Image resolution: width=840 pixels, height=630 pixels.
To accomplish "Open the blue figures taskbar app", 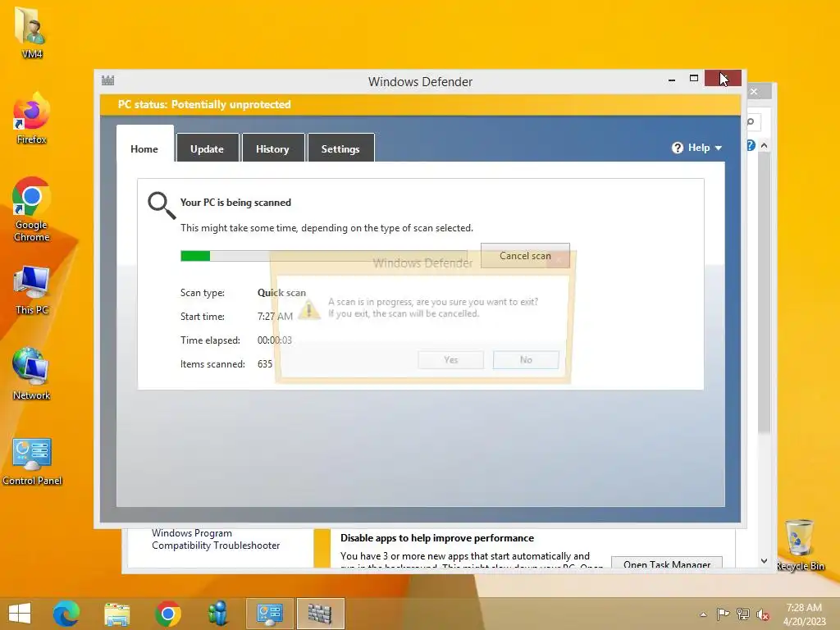I will pyautogui.click(x=218, y=614).
